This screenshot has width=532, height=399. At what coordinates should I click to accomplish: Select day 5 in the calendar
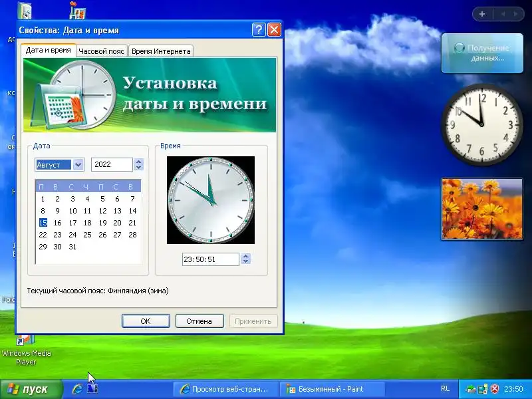click(102, 199)
